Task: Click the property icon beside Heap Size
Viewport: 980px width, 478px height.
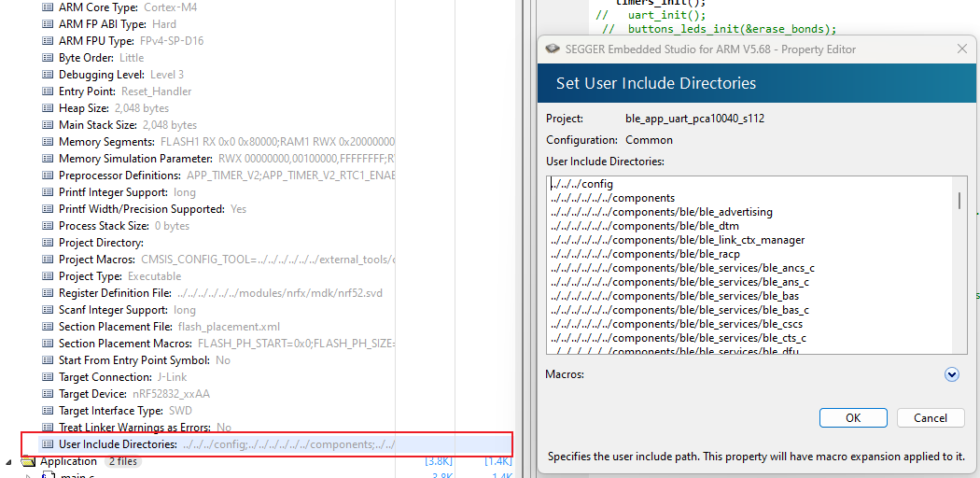Action: [x=47, y=108]
